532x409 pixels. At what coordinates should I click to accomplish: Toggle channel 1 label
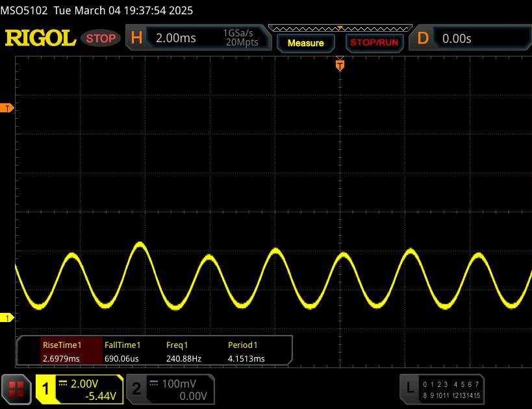[46, 389]
